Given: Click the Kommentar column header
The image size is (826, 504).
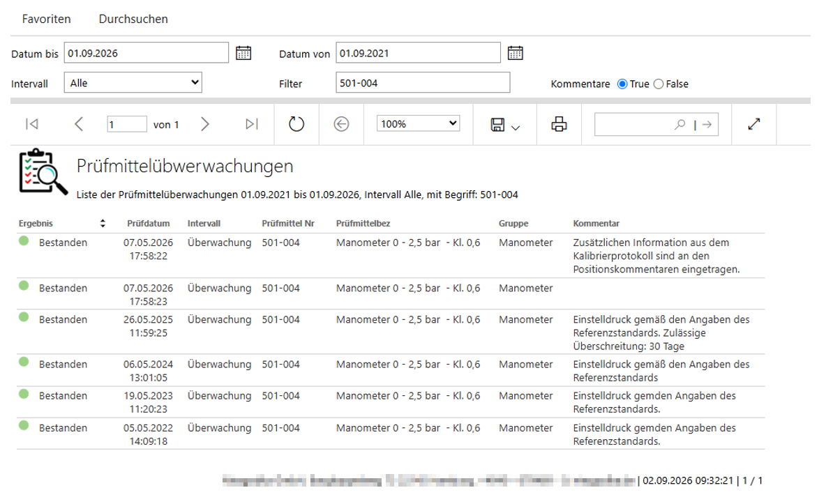Looking at the screenshot, I should (596, 223).
